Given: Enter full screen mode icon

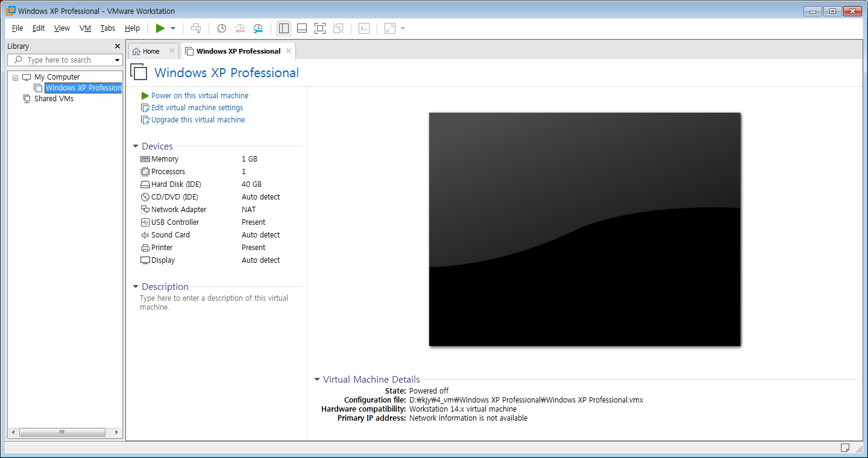Looking at the screenshot, I should pyautogui.click(x=320, y=28).
